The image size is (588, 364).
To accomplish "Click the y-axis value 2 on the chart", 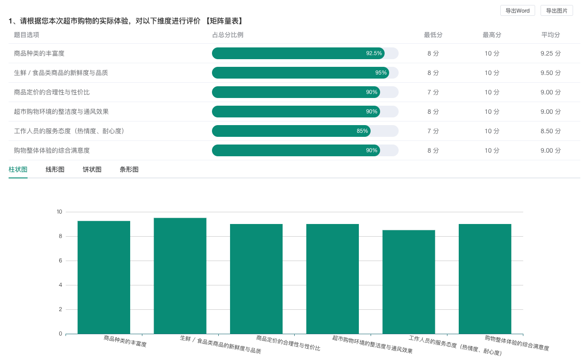I will click(x=61, y=309).
